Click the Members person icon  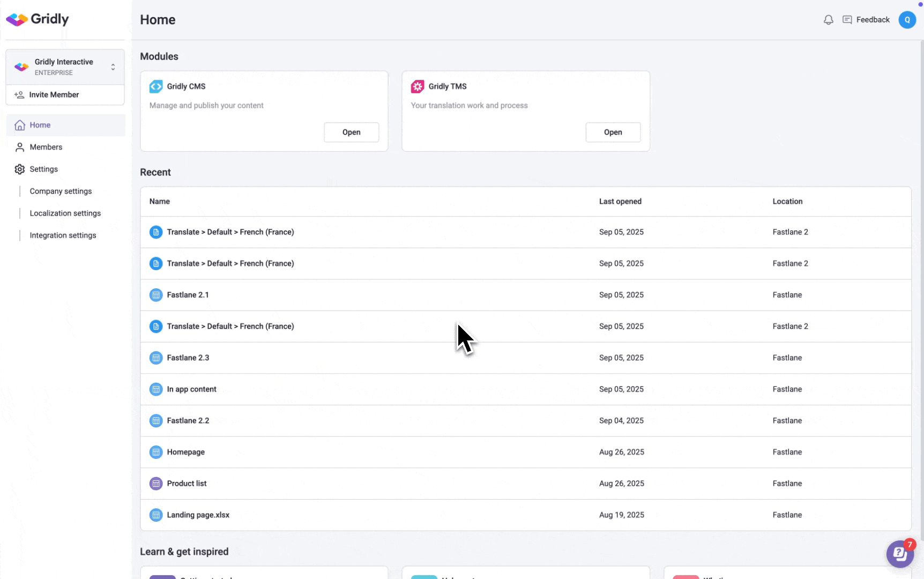20,147
